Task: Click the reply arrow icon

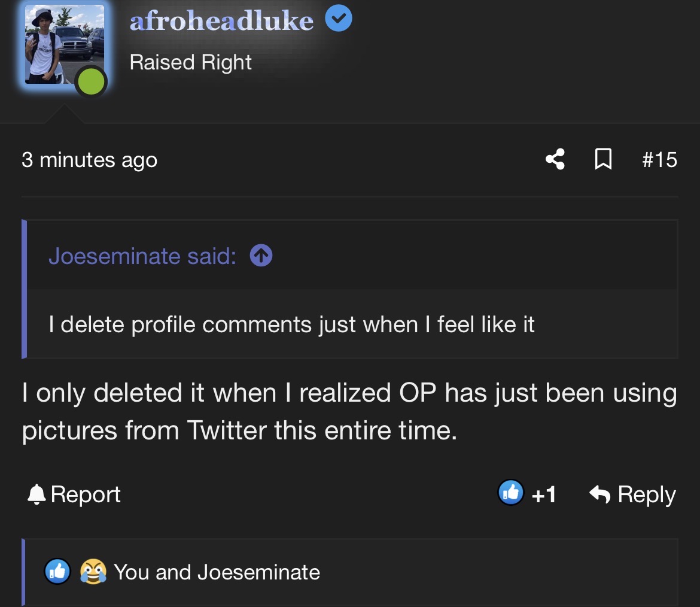Action: pos(599,494)
